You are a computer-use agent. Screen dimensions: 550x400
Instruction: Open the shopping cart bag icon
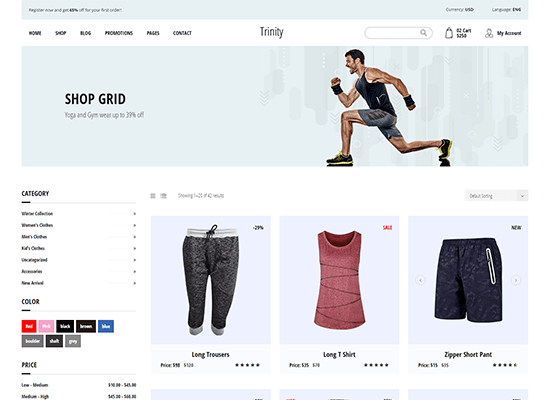(x=449, y=33)
